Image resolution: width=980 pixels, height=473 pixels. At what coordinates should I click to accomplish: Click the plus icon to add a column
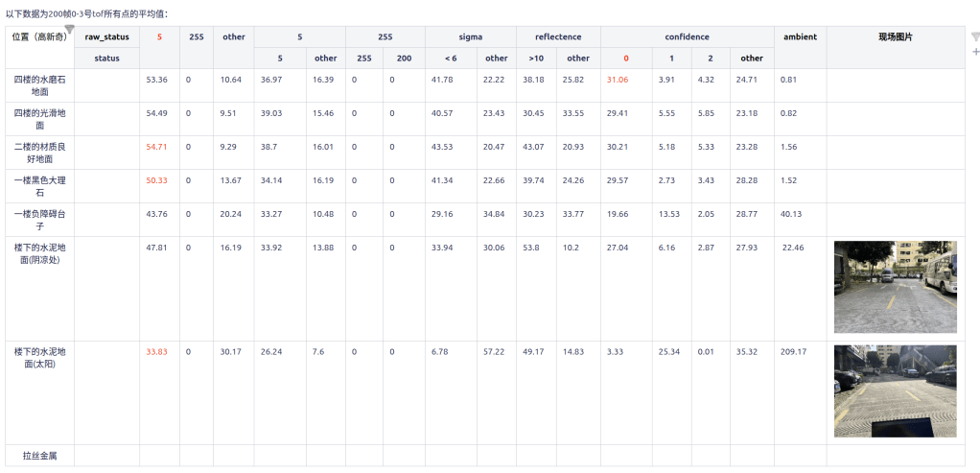coord(975,52)
